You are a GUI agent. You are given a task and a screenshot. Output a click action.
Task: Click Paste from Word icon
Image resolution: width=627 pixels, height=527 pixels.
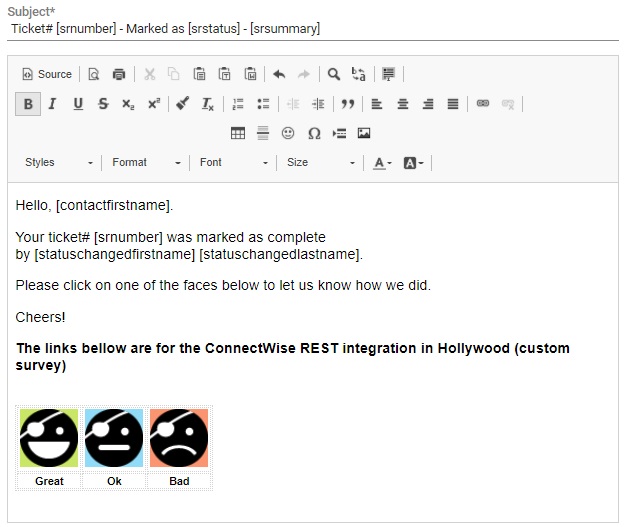[x=250, y=74]
